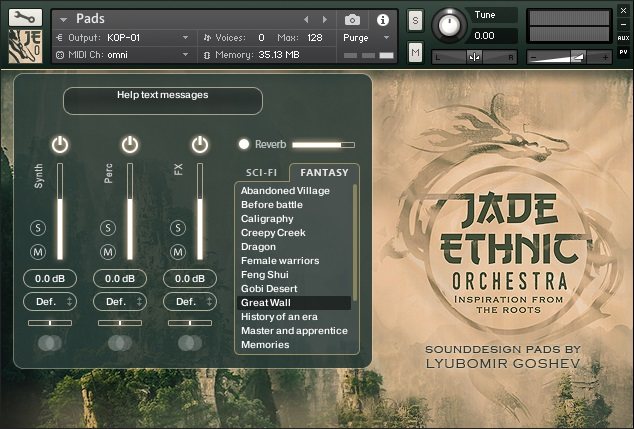Solo the Synth layer
The width and height of the screenshot is (634, 429).
click(x=38, y=228)
